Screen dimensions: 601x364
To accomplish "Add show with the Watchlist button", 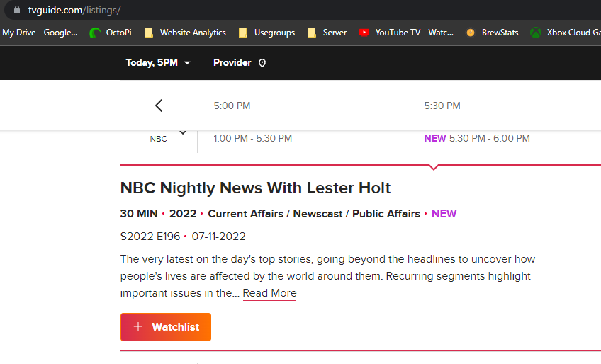I will coord(166,327).
